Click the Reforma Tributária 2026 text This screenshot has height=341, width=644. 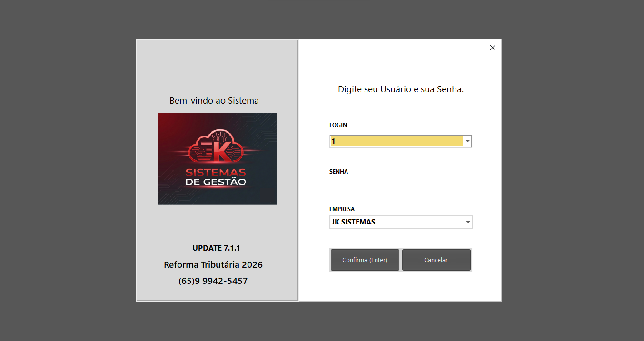[x=213, y=265]
